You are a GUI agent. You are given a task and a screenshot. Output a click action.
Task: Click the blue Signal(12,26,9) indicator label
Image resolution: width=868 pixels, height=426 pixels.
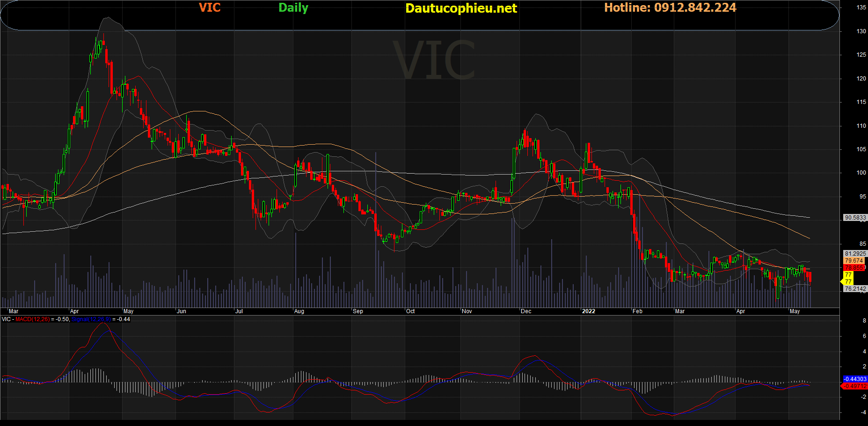(x=91, y=319)
